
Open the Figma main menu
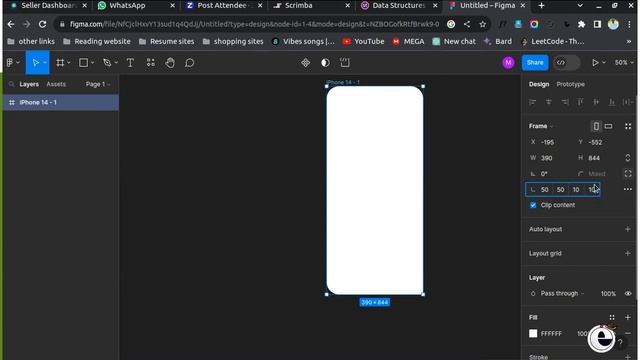pyautogui.click(x=10, y=62)
